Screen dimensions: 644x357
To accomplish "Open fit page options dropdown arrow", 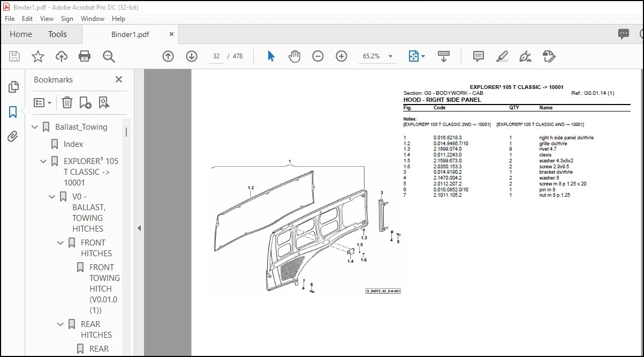I will [423, 56].
